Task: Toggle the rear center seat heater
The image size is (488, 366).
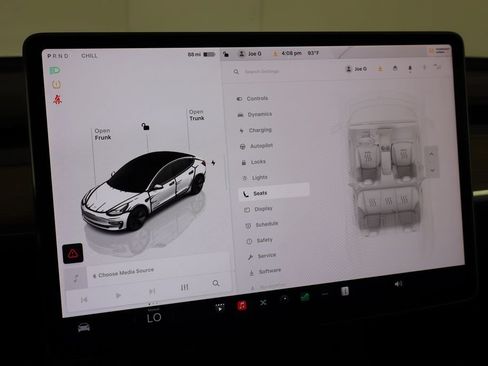Action: tap(388, 201)
